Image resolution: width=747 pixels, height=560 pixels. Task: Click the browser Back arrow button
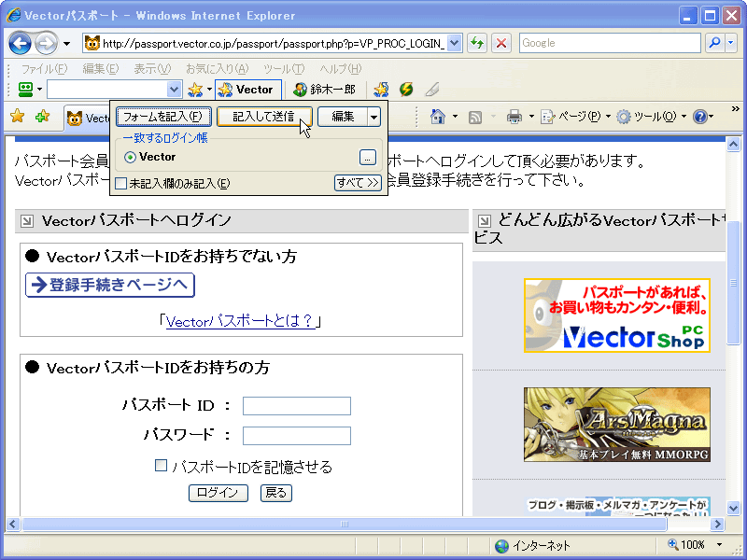click(x=20, y=43)
